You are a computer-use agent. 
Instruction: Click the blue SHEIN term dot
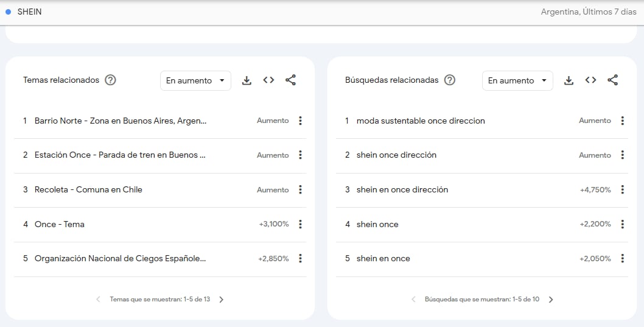pos(8,12)
